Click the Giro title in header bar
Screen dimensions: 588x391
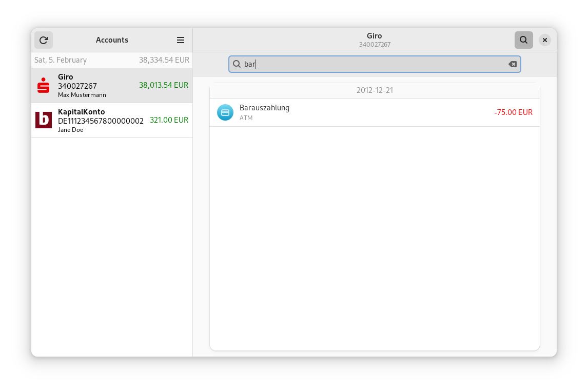click(x=375, y=36)
